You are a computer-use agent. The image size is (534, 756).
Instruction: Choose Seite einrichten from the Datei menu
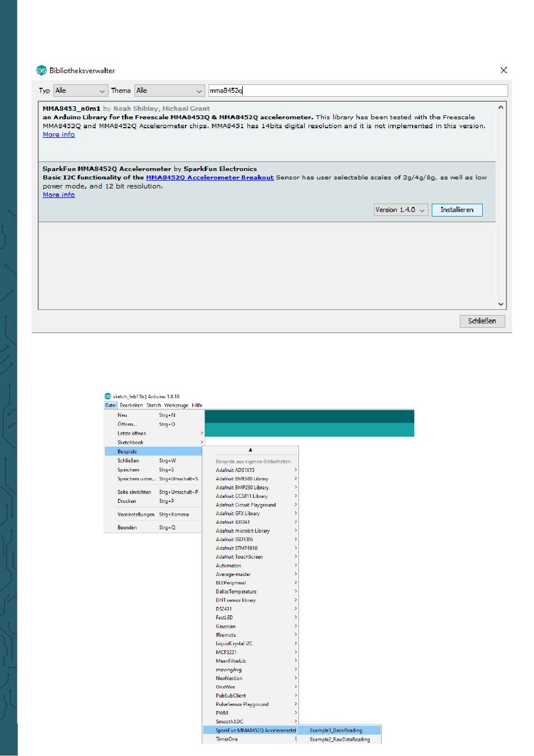(153, 492)
